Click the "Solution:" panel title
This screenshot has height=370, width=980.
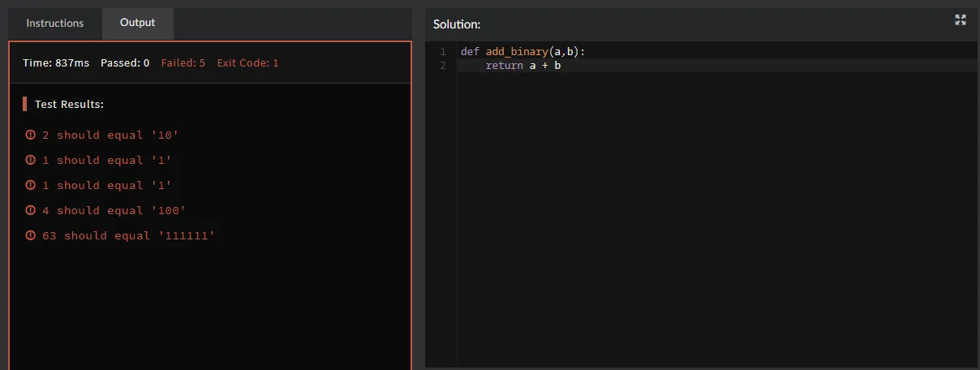coord(457,24)
